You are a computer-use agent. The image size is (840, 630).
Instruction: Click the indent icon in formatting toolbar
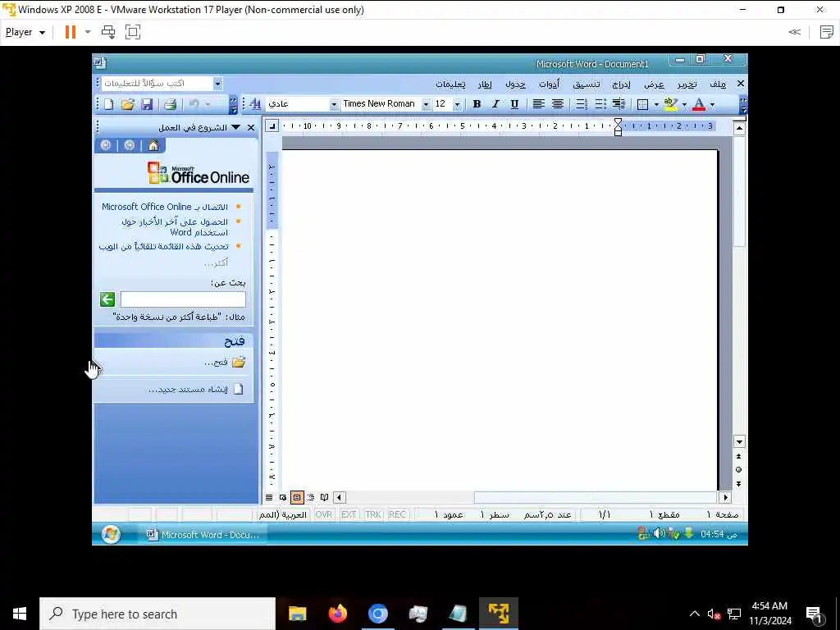pyautogui.click(x=619, y=104)
